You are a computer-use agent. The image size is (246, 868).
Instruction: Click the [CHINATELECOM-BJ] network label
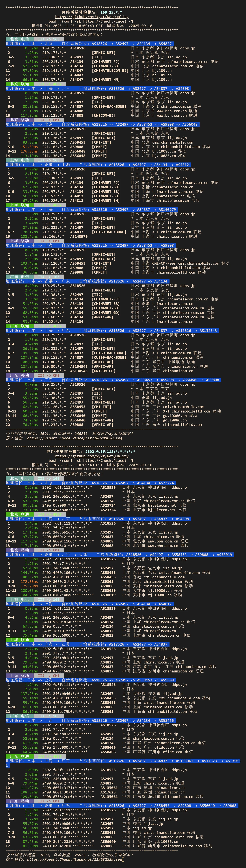coord(110,71)
